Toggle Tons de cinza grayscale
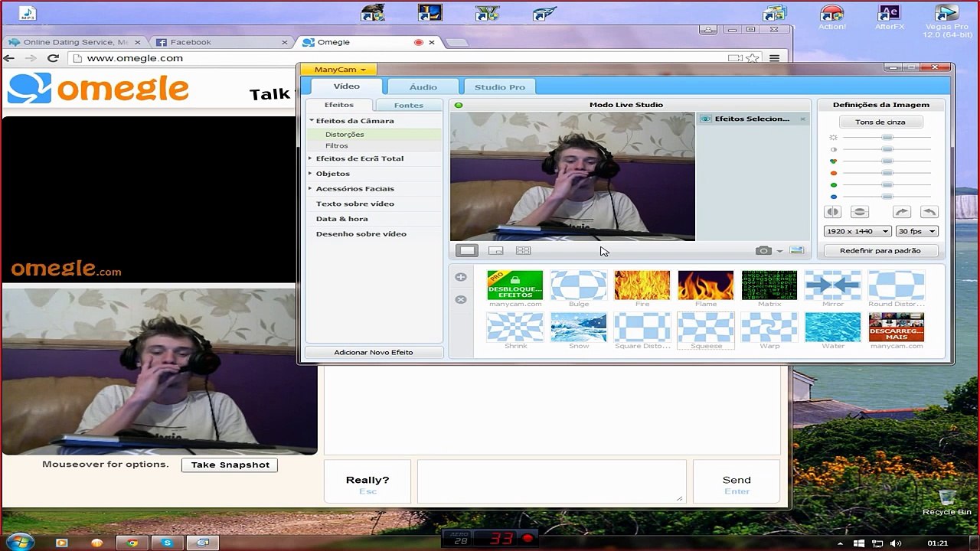Image resolution: width=980 pixels, height=551 pixels. [x=880, y=122]
